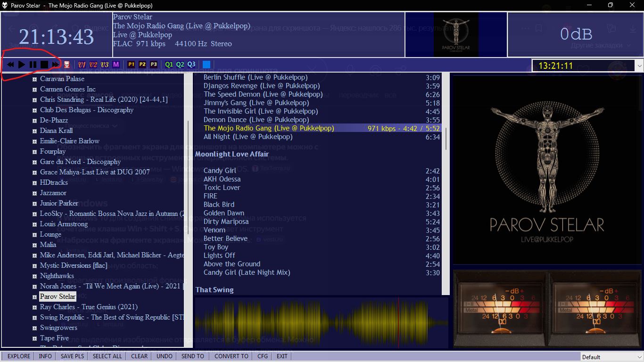Select the V3 view preset
Screen dimensions: 644x362
[104, 65]
